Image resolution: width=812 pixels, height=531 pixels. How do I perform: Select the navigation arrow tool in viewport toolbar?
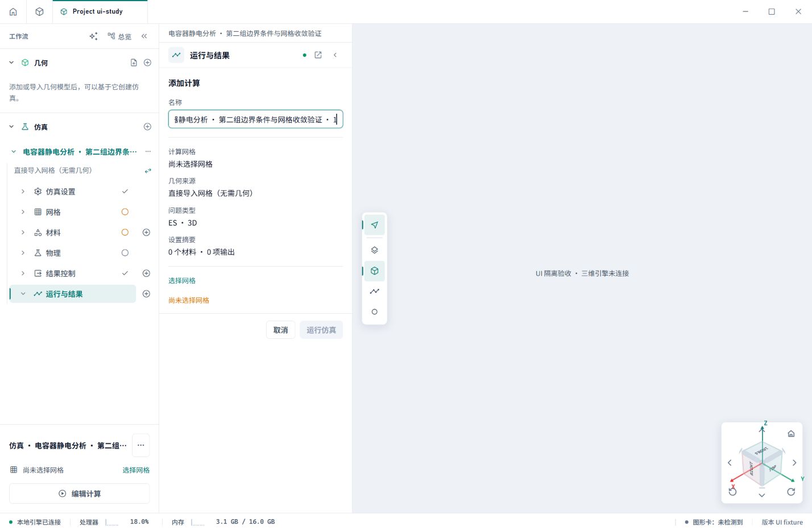(375, 225)
